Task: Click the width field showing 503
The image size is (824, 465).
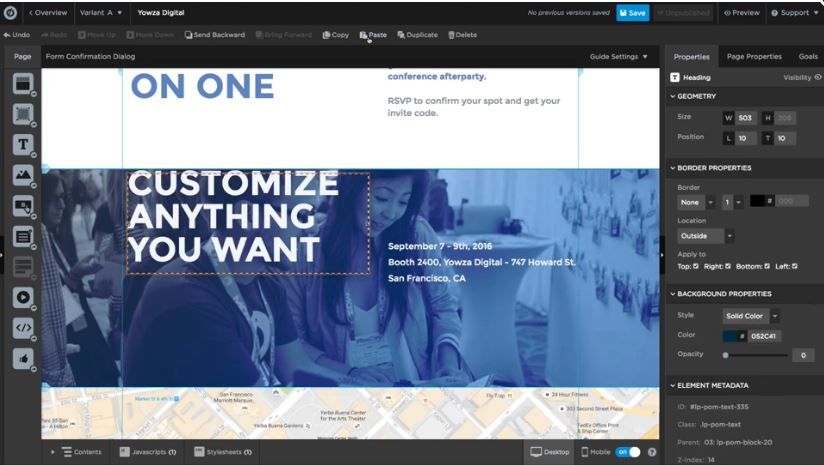Action: click(745, 118)
